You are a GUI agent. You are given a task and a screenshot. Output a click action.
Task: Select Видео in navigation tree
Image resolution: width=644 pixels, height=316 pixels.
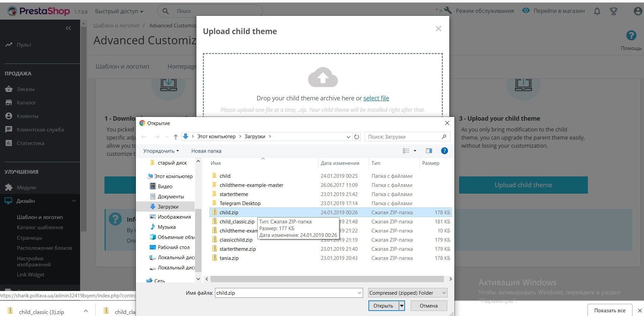click(x=161, y=186)
